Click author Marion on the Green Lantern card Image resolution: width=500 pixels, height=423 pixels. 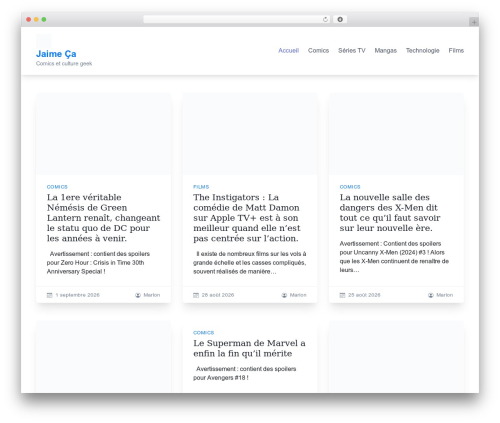click(x=152, y=295)
